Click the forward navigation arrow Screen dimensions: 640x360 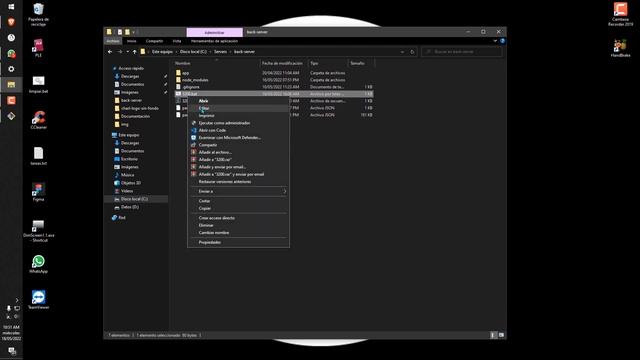[x=120, y=52]
